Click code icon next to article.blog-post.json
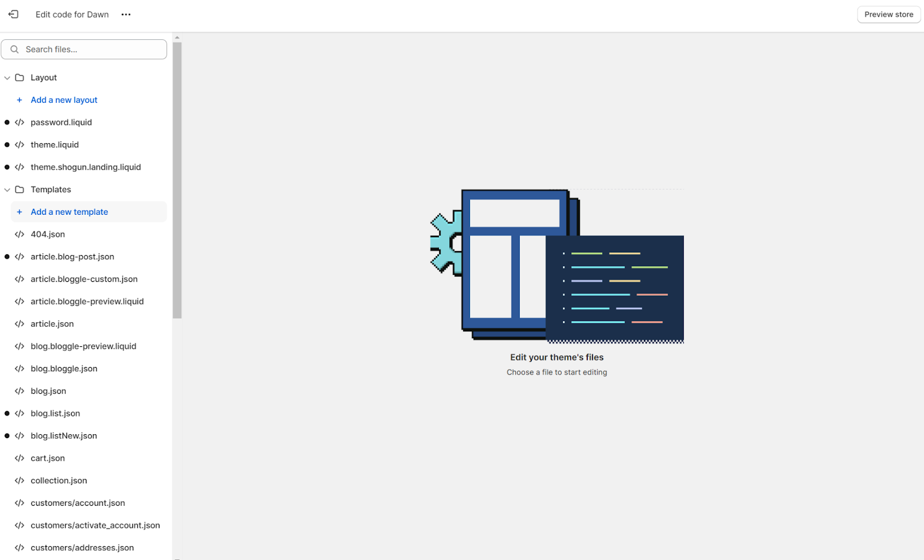924x560 pixels. click(x=20, y=257)
